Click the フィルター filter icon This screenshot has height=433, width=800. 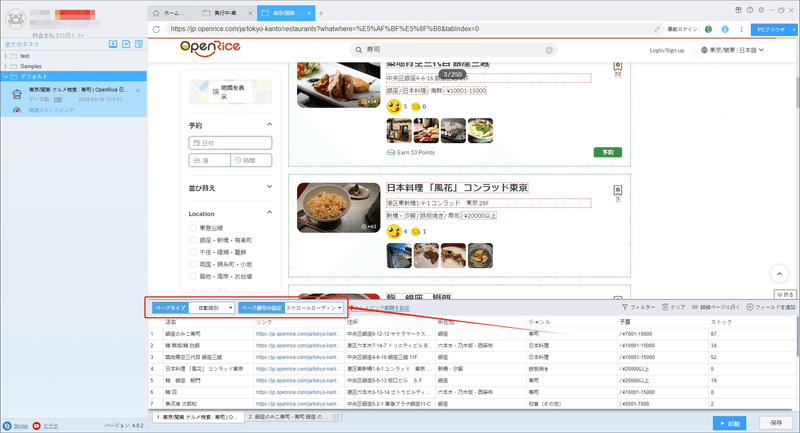click(x=624, y=307)
